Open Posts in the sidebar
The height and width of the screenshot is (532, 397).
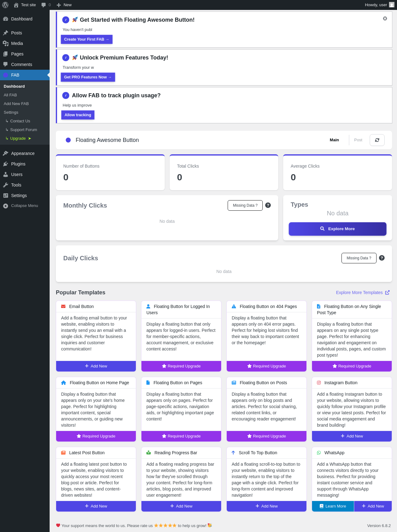point(25,33)
